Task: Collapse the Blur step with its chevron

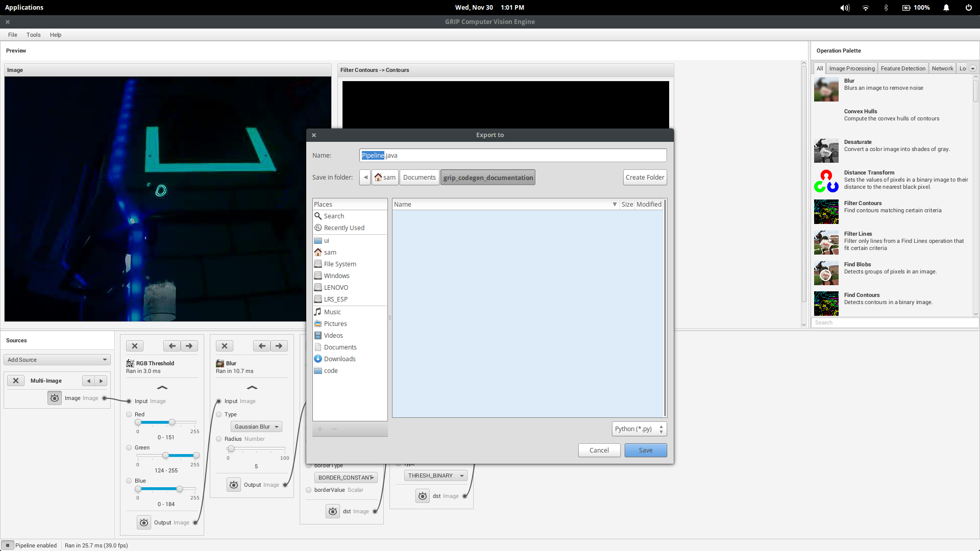Action: (x=252, y=388)
